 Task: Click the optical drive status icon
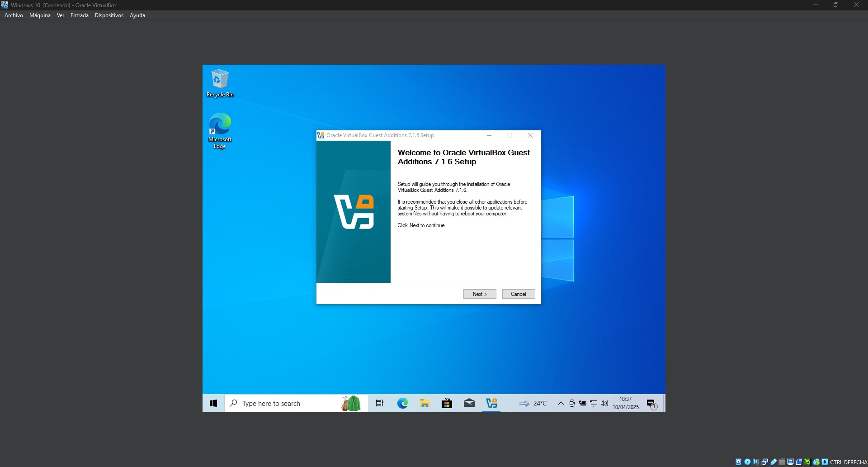point(747,462)
